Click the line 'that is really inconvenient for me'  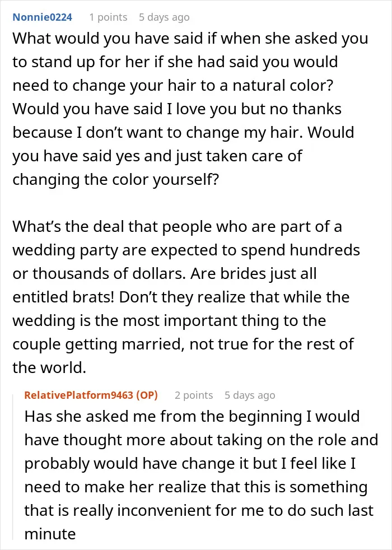coord(199,510)
